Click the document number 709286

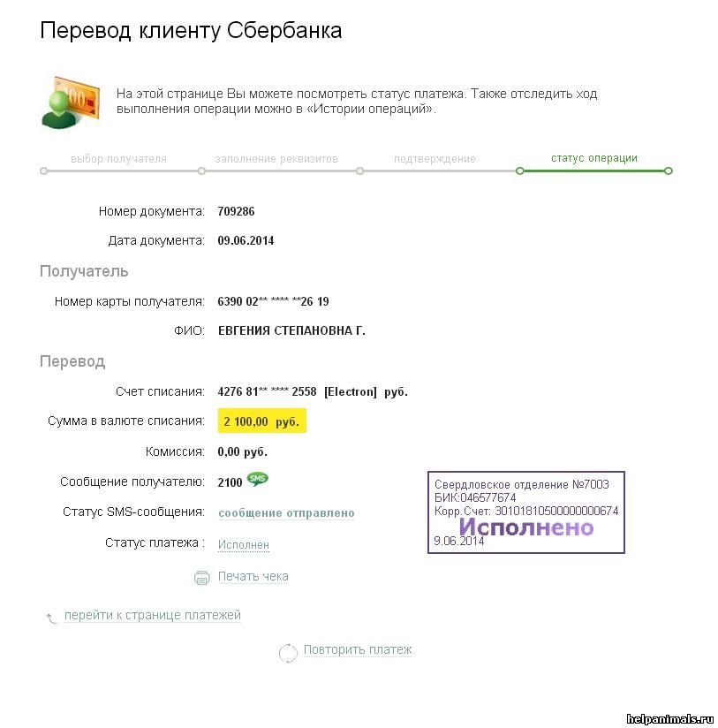(236, 212)
